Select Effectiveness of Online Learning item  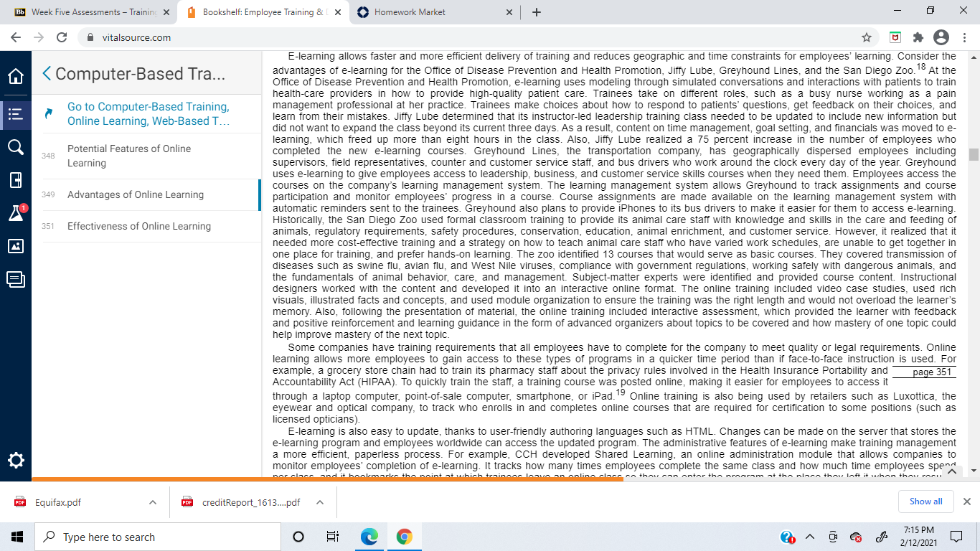(139, 226)
